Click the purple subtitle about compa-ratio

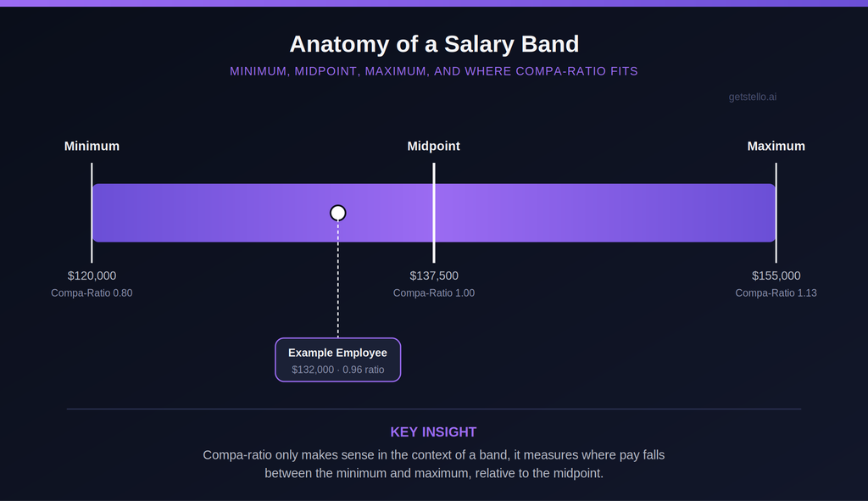(434, 71)
